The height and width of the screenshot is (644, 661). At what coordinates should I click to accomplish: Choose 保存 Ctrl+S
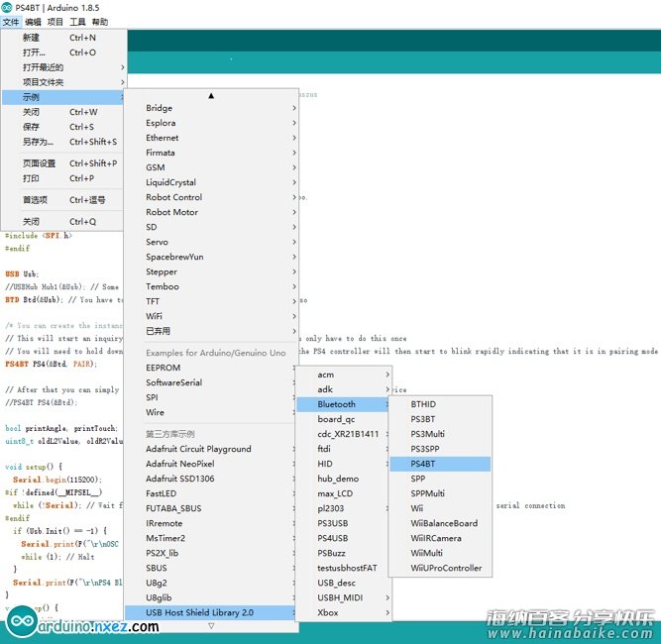point(63,127)
